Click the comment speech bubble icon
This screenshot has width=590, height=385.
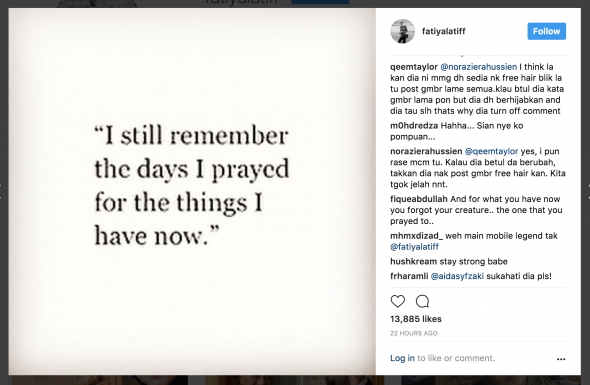422,301
